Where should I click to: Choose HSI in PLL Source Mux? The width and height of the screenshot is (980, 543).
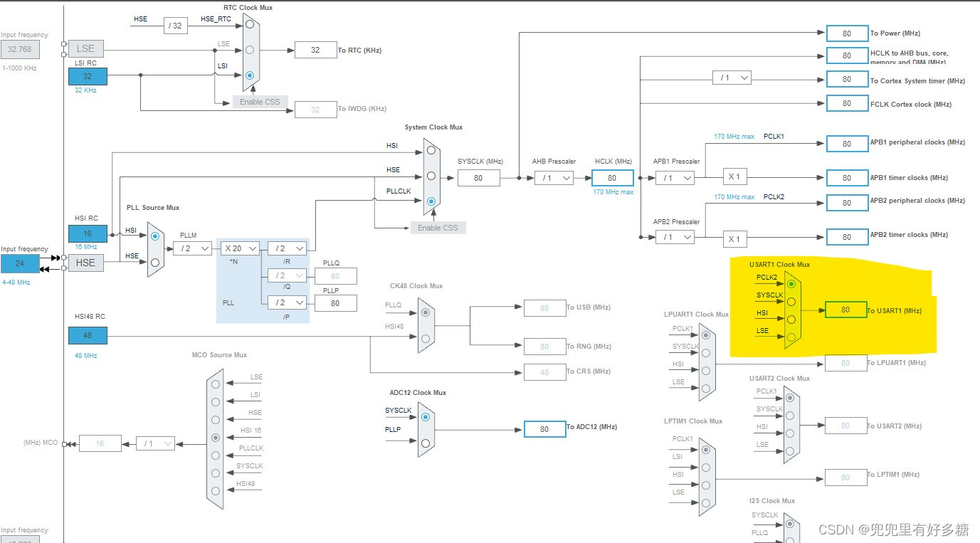coord(155,236)
